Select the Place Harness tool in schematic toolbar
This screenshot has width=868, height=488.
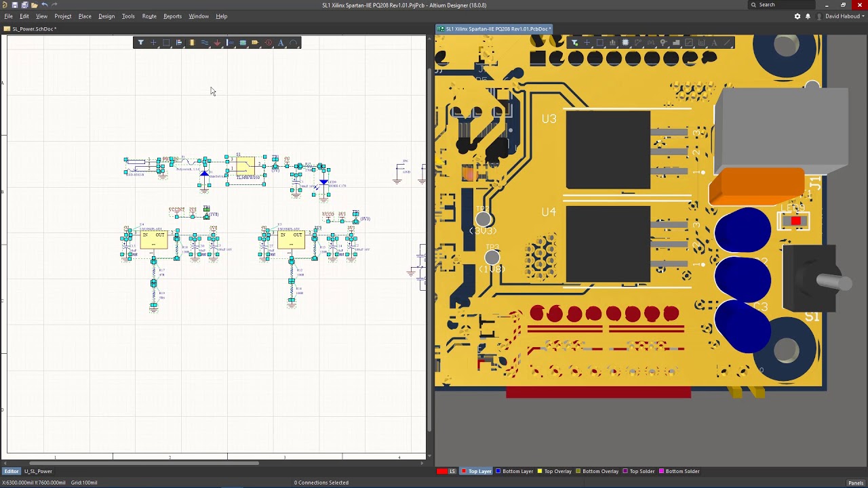coord(230,43)
